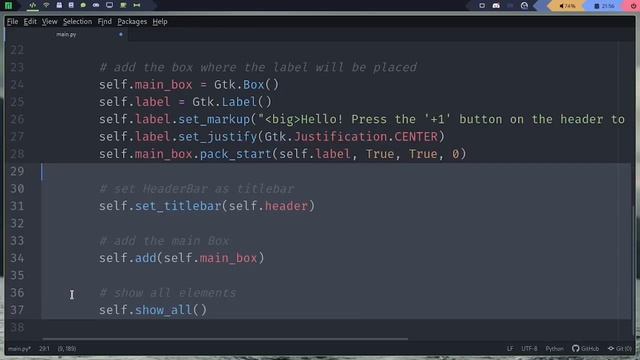Click 'set_titlebar' in line 31

(178, 206)
